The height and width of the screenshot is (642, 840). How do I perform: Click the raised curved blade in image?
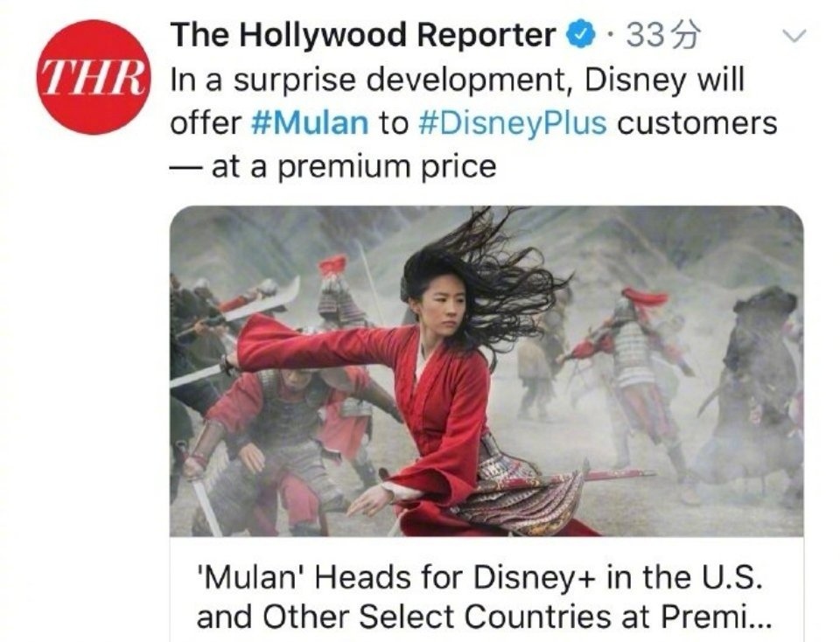tap(260, 300)
